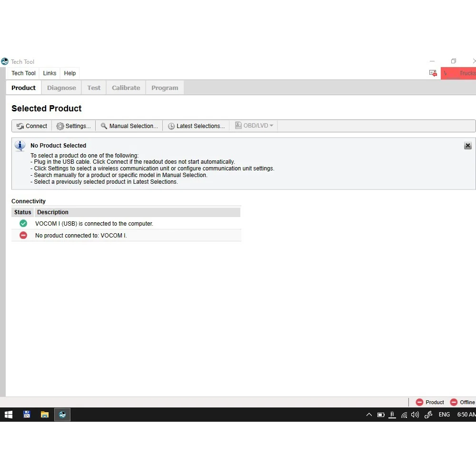Switch to the Product tab
Screen dimensions: 476x476
tap(23, 88)
